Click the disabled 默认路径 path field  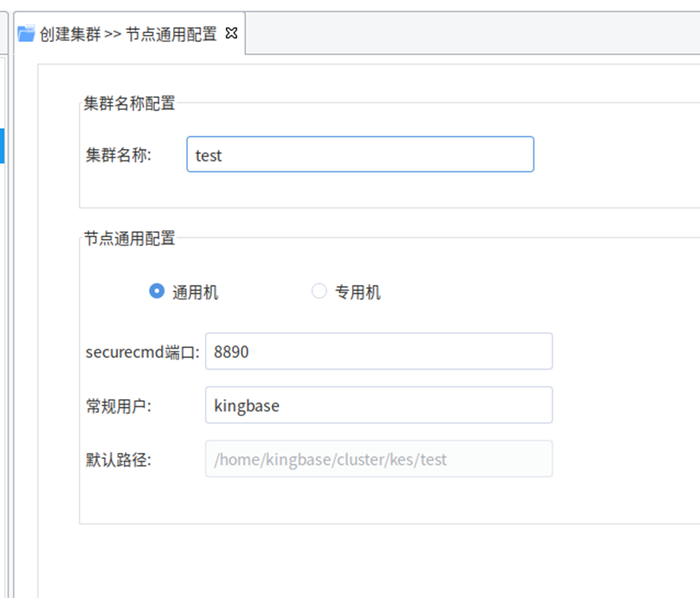378,459
